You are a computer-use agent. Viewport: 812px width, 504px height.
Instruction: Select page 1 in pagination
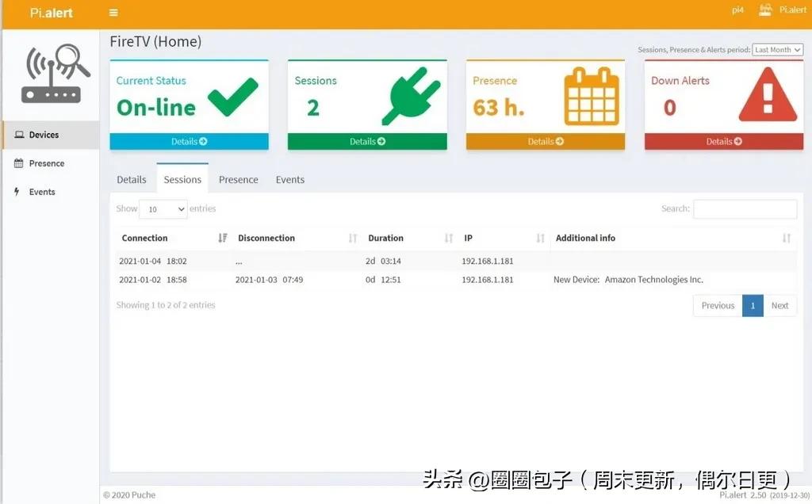click(x=753, y=305)
